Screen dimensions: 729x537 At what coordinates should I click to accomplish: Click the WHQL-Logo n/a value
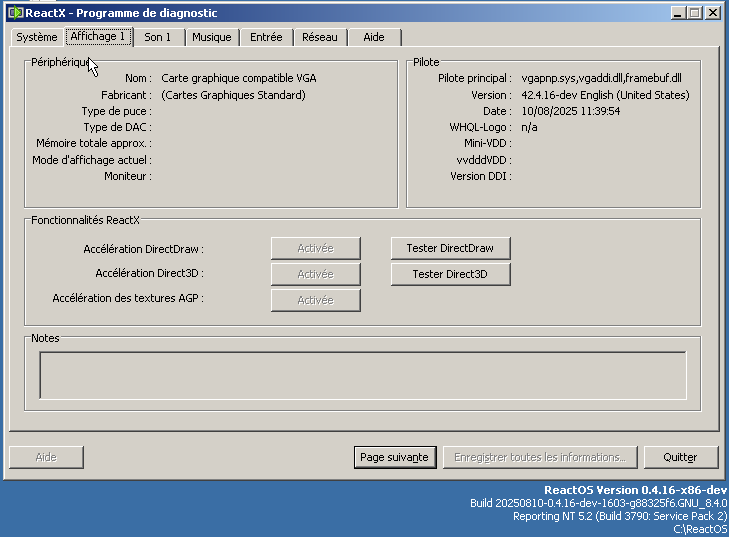[x=530, y=127]
